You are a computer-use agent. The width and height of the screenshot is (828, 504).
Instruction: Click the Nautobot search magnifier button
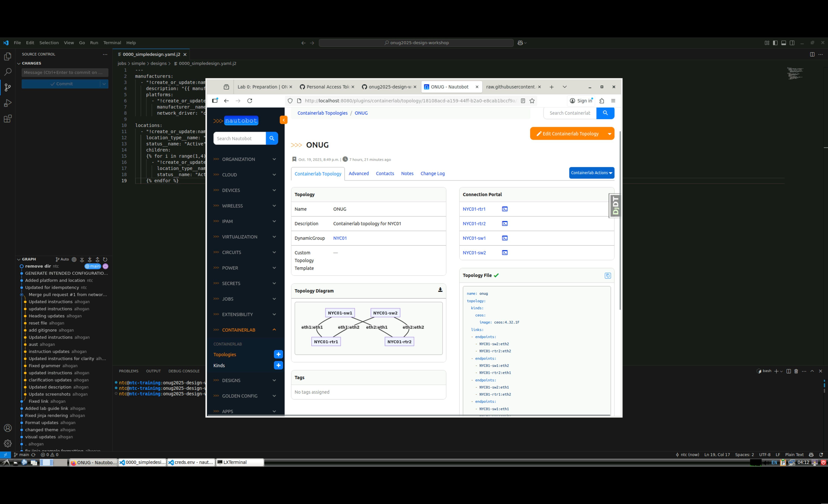pos(271,139)
